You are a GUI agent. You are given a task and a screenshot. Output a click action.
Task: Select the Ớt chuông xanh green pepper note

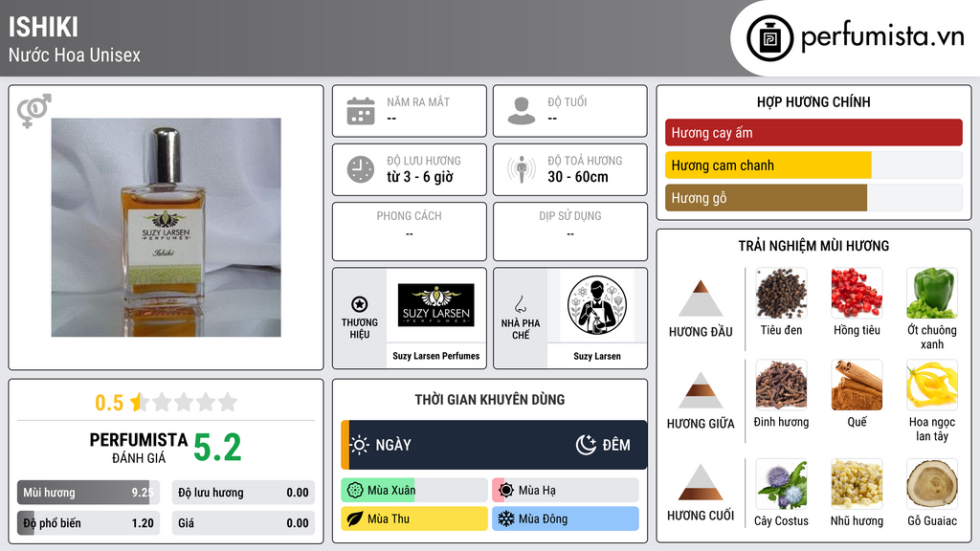click(932, 293)
